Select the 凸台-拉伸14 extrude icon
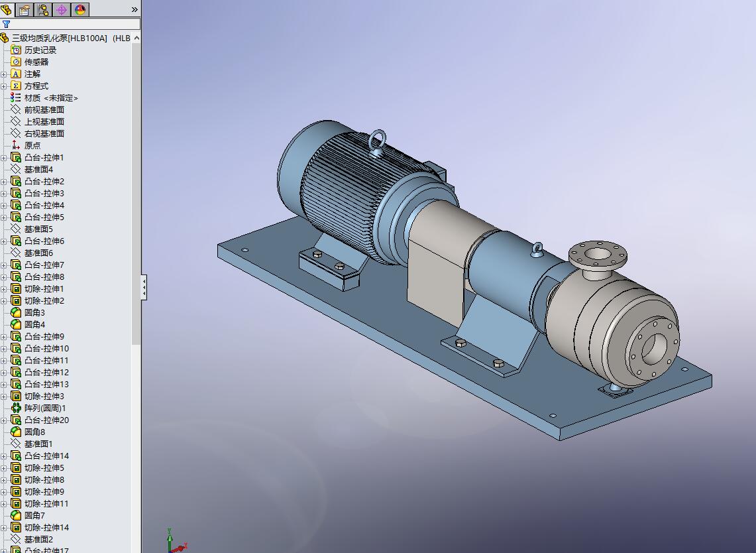Screen dimensions: 756x553 point(16,456)
